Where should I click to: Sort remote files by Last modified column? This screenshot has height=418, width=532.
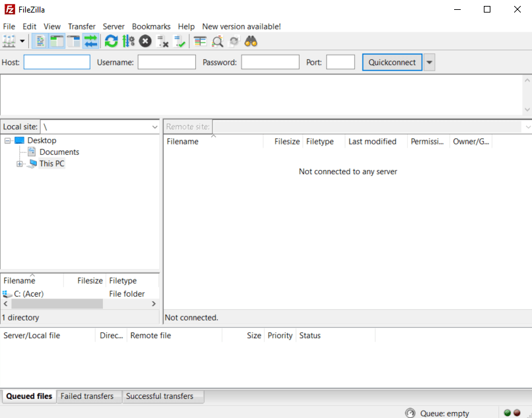(x=376, y=141)
